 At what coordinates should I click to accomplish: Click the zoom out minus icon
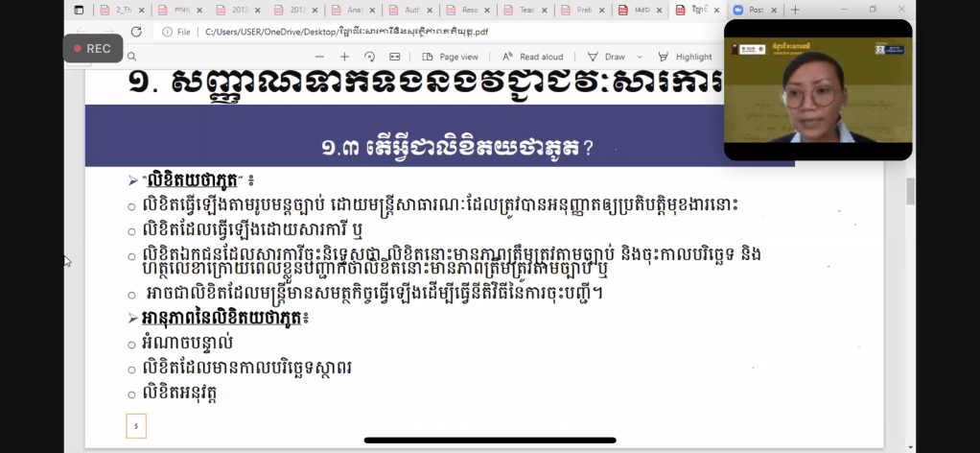pyautogui.click(x=319, y=57)
